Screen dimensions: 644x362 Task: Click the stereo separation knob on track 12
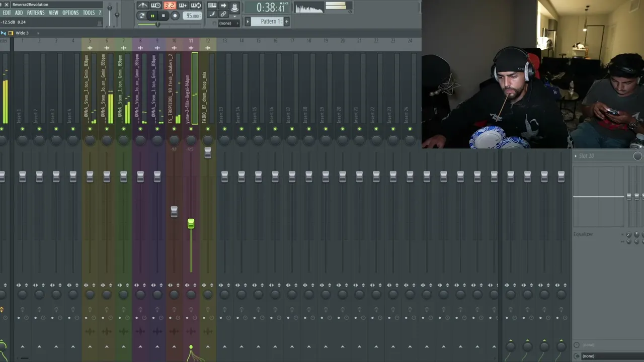[208, 294]
